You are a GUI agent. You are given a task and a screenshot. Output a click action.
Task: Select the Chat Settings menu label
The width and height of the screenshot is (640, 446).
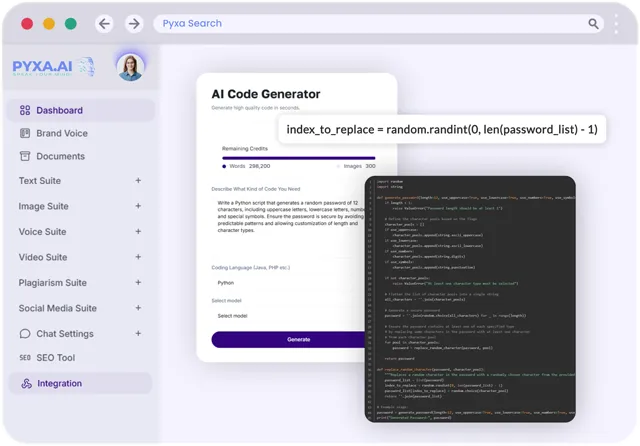65,334
